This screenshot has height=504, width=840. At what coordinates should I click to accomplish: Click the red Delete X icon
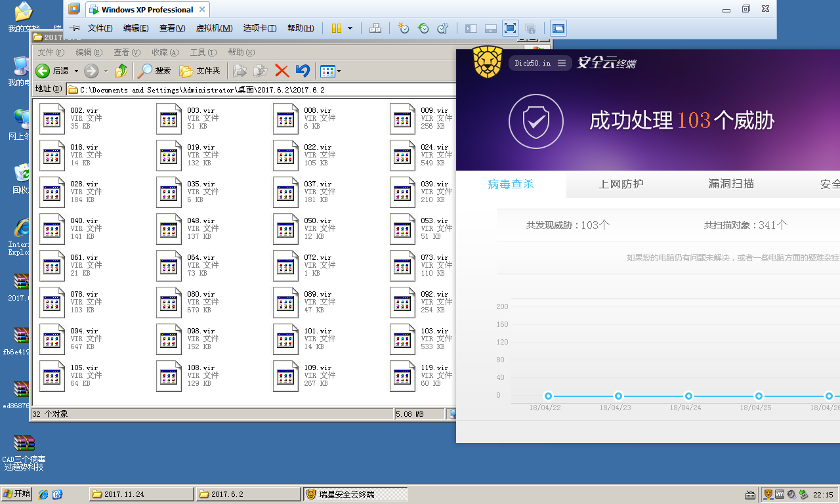282,71
